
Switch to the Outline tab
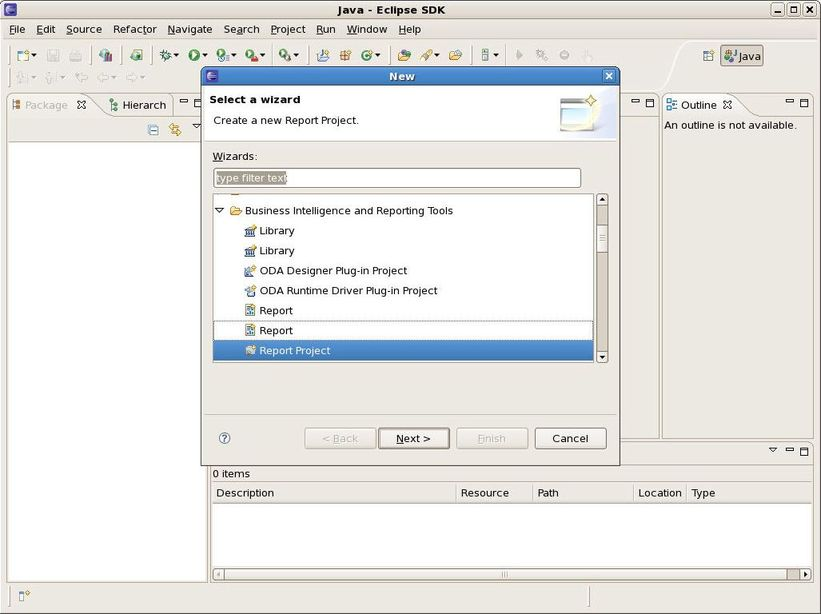pos(697,104)
